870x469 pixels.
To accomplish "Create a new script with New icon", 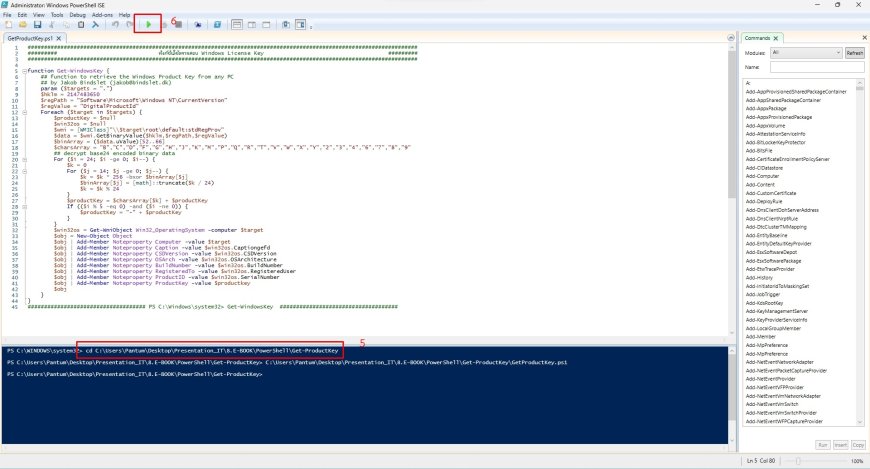I will tap(8, 24).
